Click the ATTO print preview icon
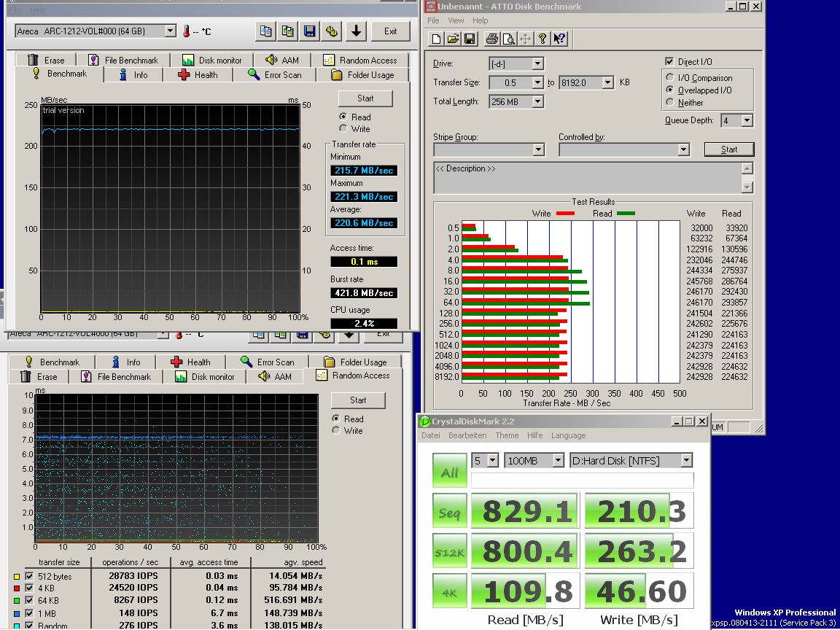The height and width of the screenshot is (630, 840). [x=508, y=39]
